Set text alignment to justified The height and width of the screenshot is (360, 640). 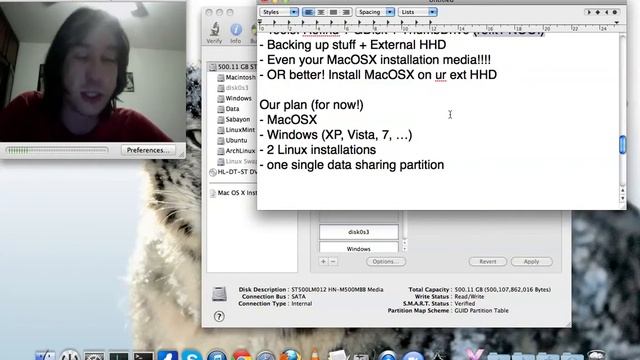click(x=333, y=12)
